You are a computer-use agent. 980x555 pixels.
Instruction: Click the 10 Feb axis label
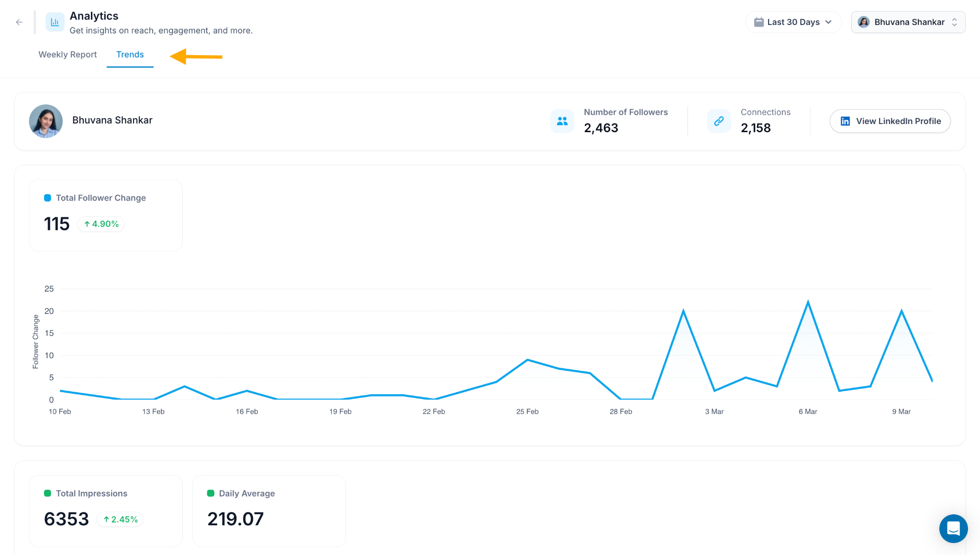(60, 411)
